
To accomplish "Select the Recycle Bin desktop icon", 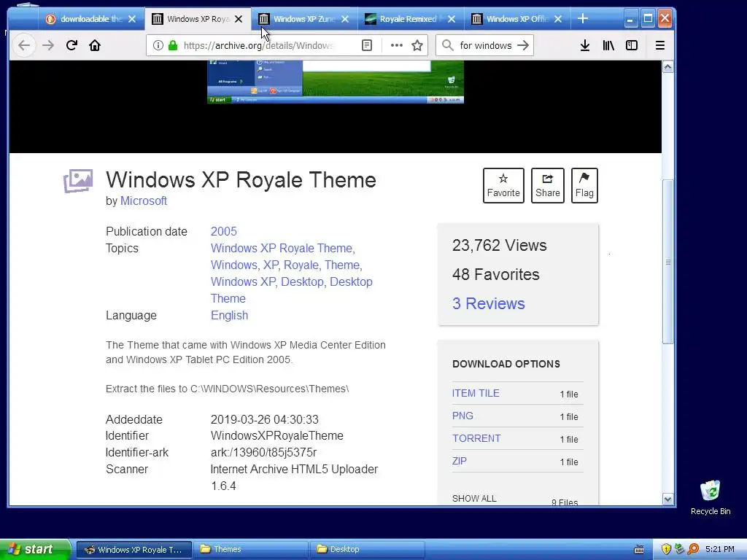I will [x=711, y=497].
